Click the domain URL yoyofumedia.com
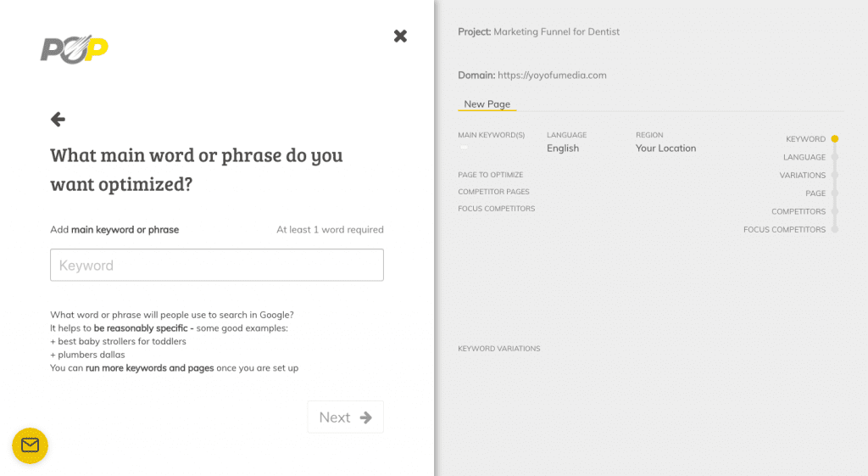Image resolution: width=868 pixels, height=476 pixels. tap(552, 75)
